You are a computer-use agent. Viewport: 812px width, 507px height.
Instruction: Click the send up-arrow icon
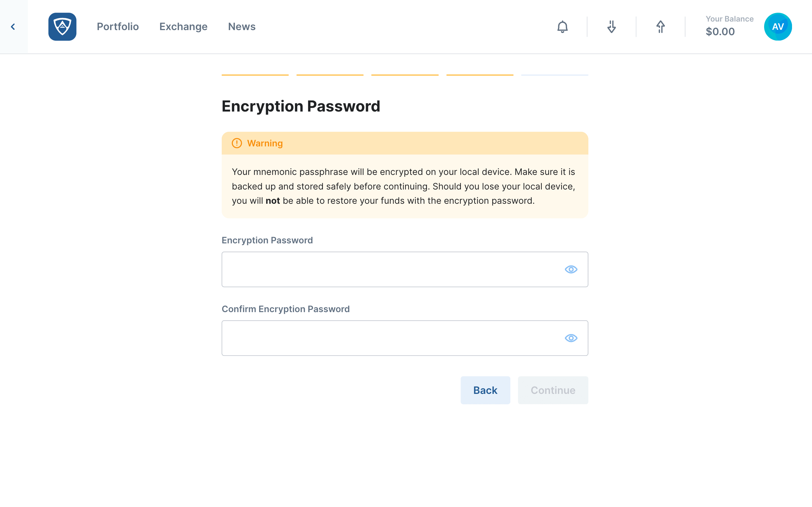(x=660, y=27)
